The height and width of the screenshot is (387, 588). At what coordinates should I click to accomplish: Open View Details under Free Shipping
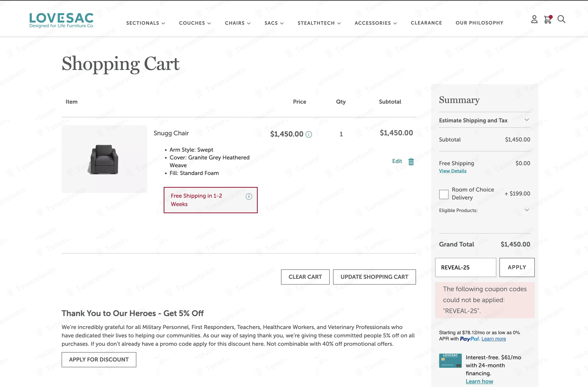[x=453, y=171]
